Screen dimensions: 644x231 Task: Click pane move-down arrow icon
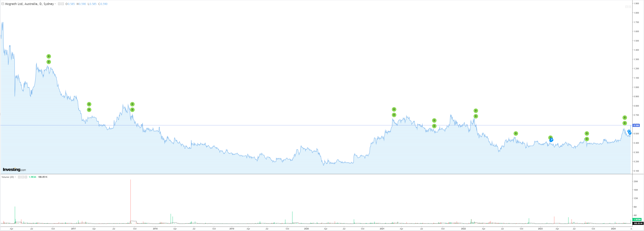626,7
